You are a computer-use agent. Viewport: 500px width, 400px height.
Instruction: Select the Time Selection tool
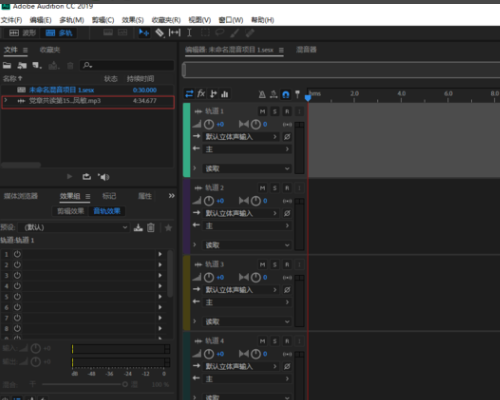coord(189,33)
